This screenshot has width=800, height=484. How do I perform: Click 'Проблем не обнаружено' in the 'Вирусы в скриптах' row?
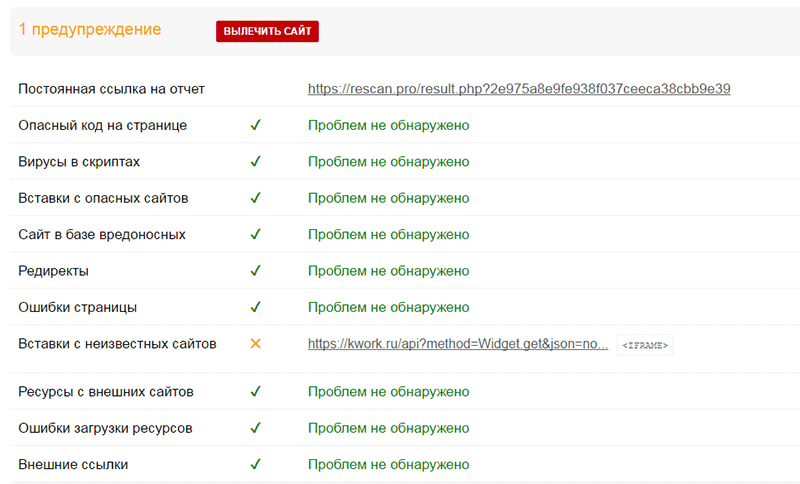tap(388, 162)
